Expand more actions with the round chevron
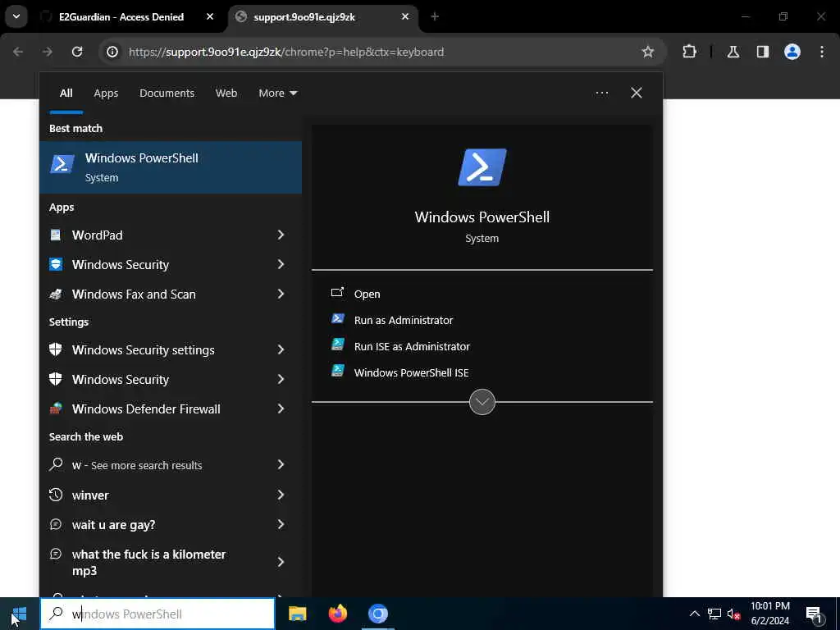Screen dimensions: 840x630 (x=482, y=402)
